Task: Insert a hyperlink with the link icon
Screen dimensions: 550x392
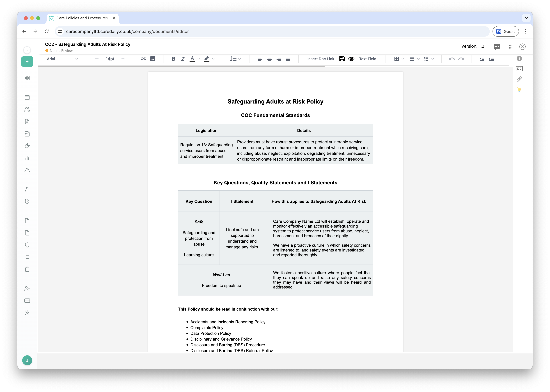Action: click(143, 59)
